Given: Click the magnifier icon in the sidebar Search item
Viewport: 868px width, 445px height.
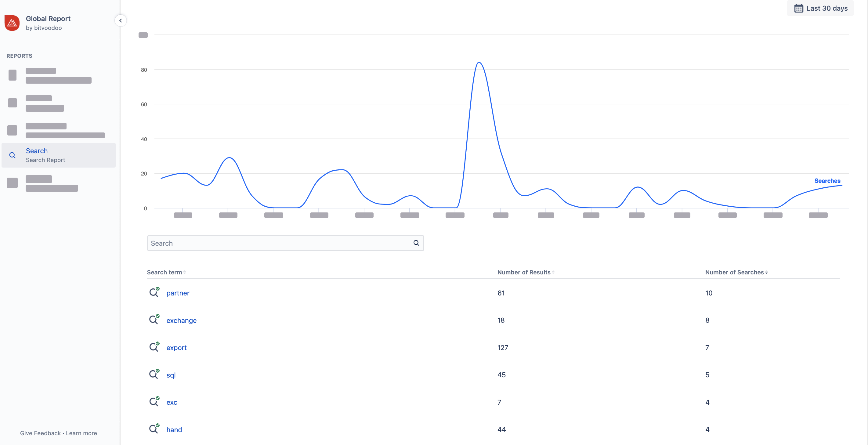Looking at the screenshot, I should point(13,155).
